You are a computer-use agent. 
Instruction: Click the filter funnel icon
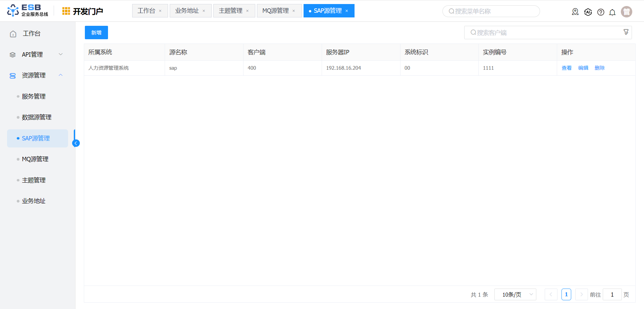626,32
